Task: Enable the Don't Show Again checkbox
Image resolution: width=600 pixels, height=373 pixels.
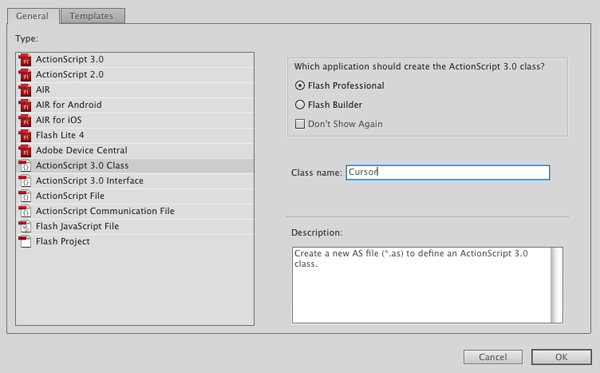Action: point(300,124)
